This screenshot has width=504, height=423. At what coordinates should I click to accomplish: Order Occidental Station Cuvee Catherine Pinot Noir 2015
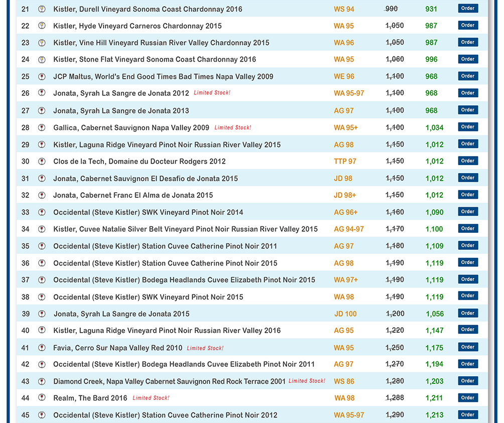[x=468, y=262]
